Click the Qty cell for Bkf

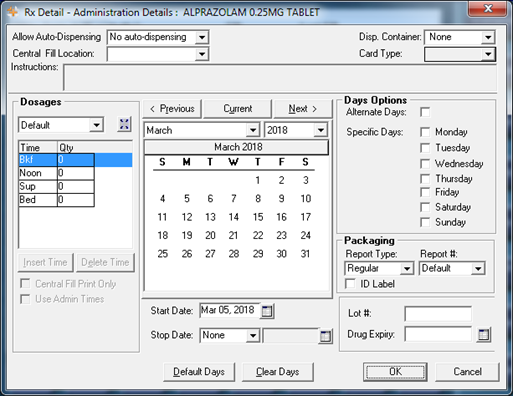76,160
